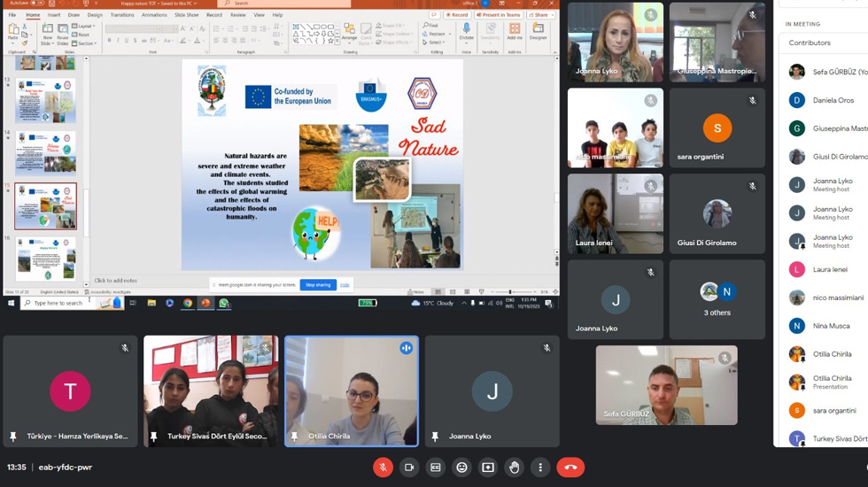868x487 pixels.
Task: Click the Hide link on sharing bar
Action: click(345, 285)
